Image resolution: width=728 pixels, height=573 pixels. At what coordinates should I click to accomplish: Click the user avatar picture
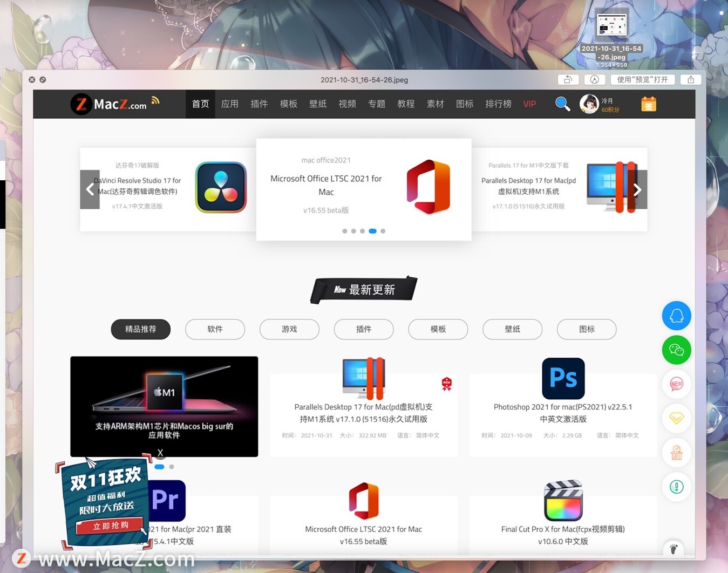pos(589,104)
